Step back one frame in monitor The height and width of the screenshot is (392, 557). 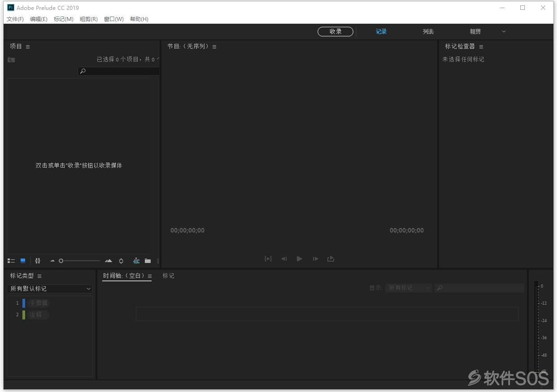click(284, 258)
